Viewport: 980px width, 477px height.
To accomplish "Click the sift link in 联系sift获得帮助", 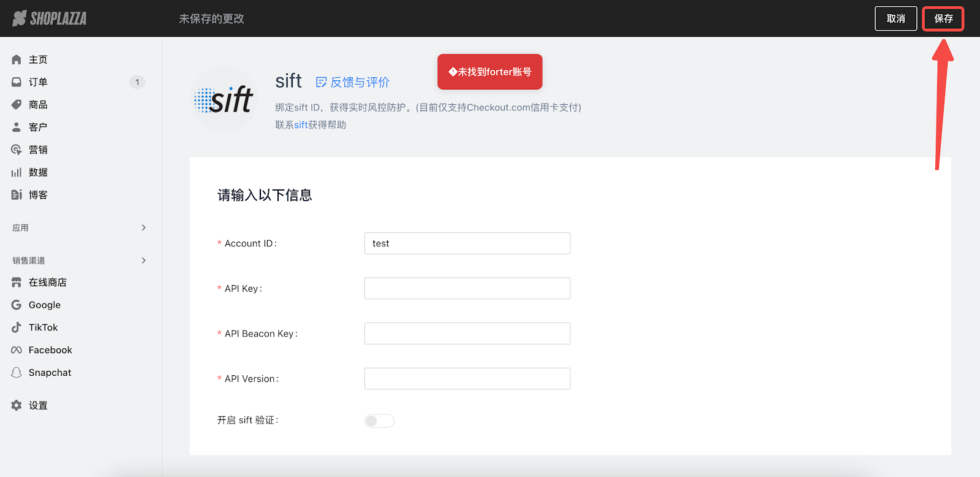I will coord(301,124).
